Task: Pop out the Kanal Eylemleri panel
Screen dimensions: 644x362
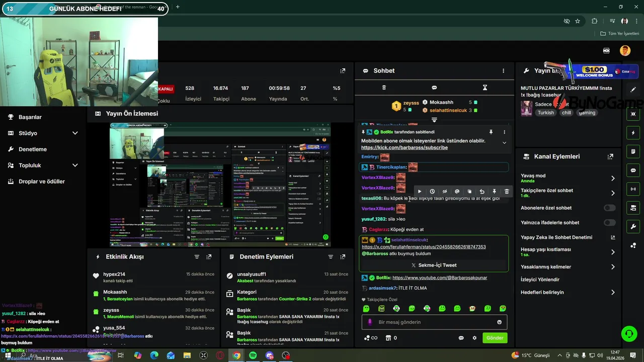Action: pyautogui.click(x=610, y=156)
